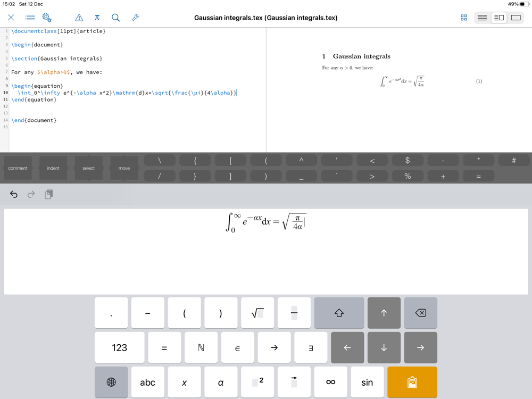Place cursor on the \section{Gaussian integrals} line

(57, 59)
